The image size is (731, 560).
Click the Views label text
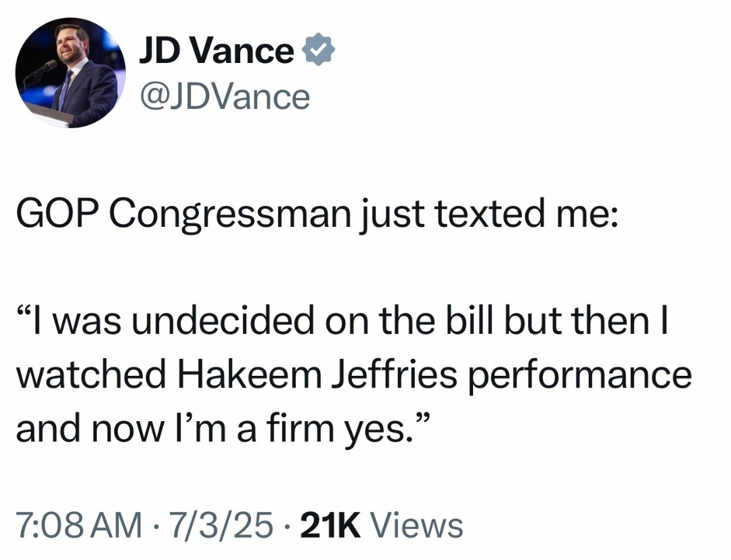point(416,525)
